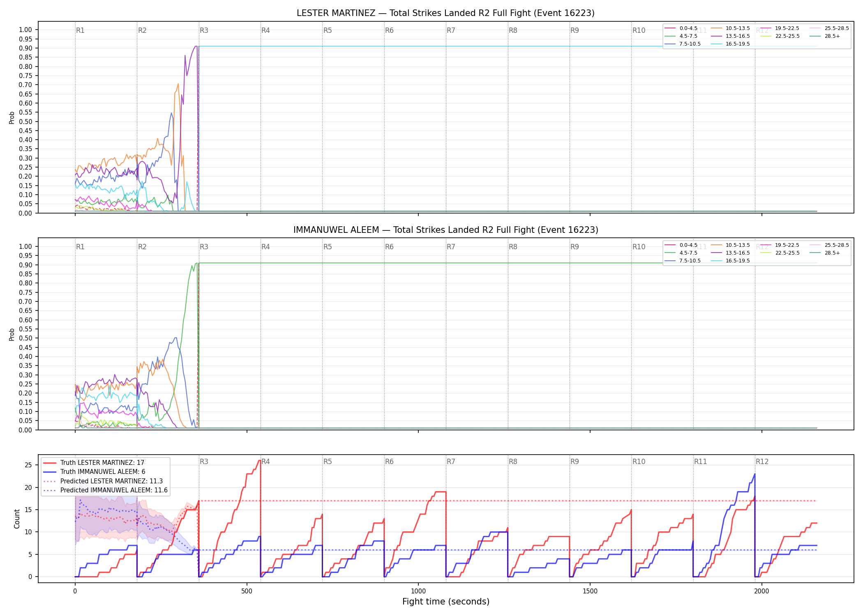Click the Fight time (seconds) axis label
The width and height of the screenshot is (863, 616).
pos(446,602)
